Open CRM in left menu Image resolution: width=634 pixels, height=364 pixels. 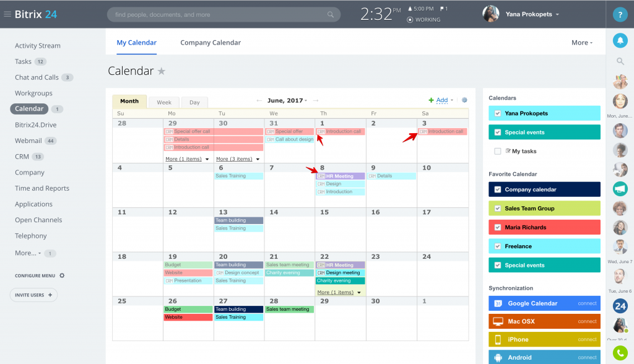pos(22,157)
